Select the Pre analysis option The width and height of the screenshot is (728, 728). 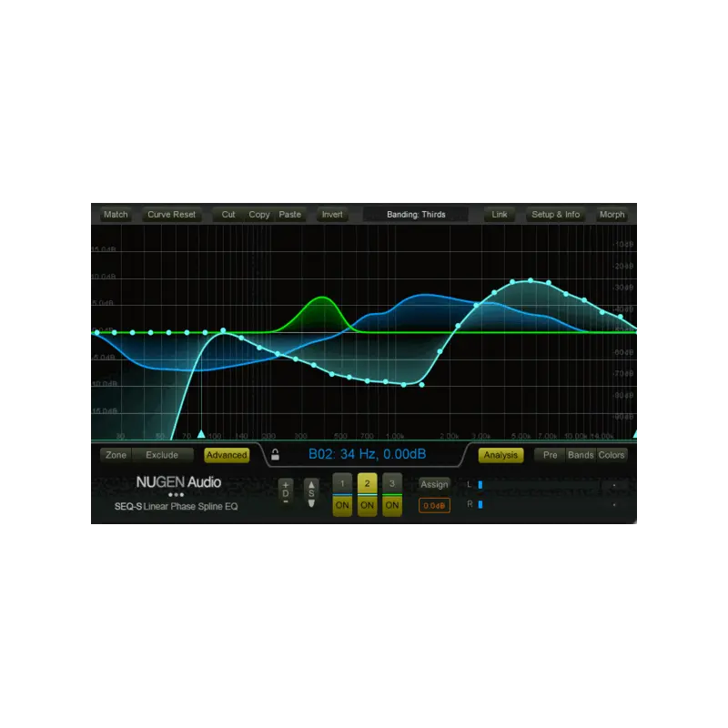click(551, 455)
